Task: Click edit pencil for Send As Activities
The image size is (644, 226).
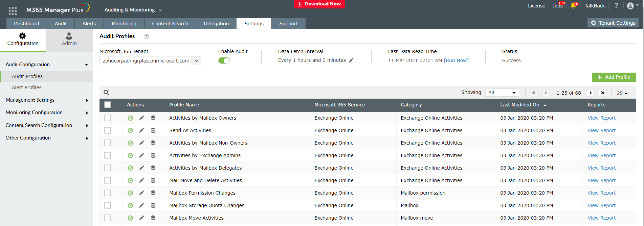Action: (x=141, y=130)
